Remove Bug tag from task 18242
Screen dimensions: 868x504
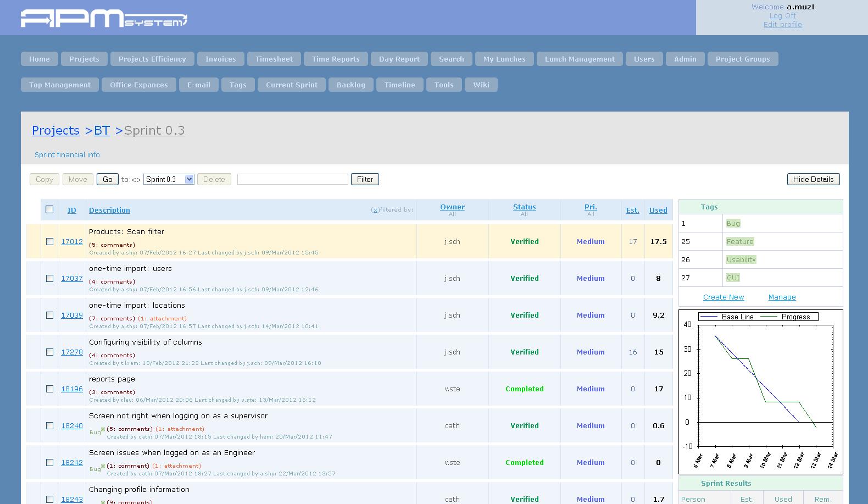pos(103,466)
